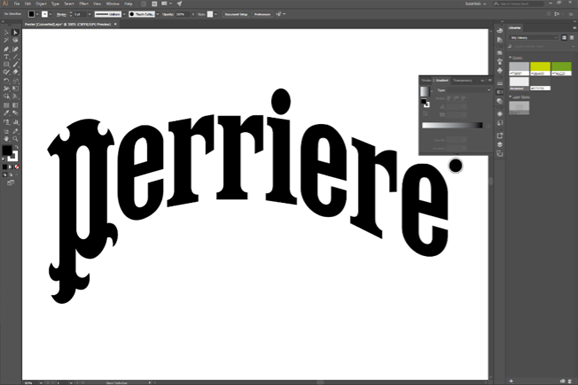Open the fill color dropdown in control bar
Screen dimensions: 578x385
38,14
